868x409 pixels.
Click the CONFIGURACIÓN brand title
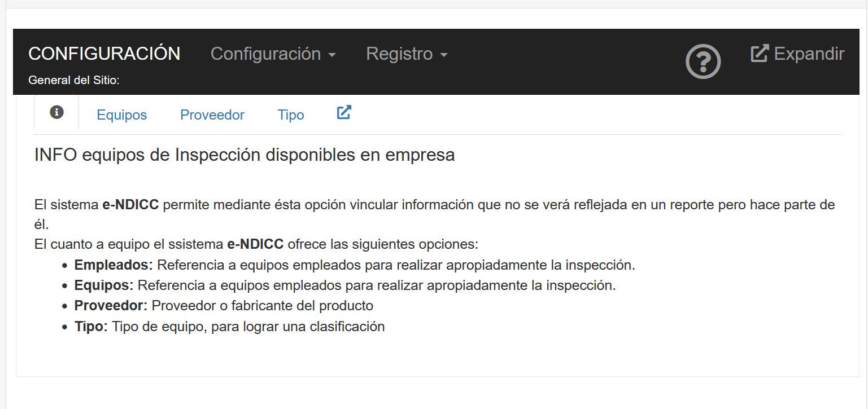(104, 54)
